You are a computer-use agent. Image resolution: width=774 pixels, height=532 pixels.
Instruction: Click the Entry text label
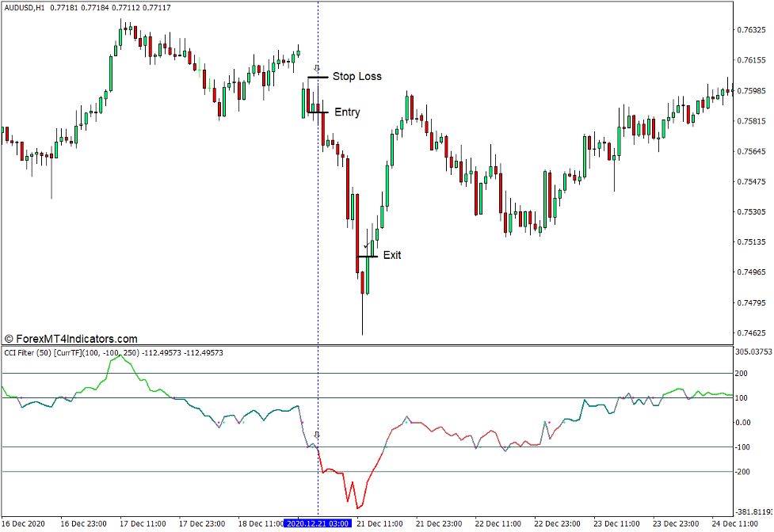pos(347,112)
